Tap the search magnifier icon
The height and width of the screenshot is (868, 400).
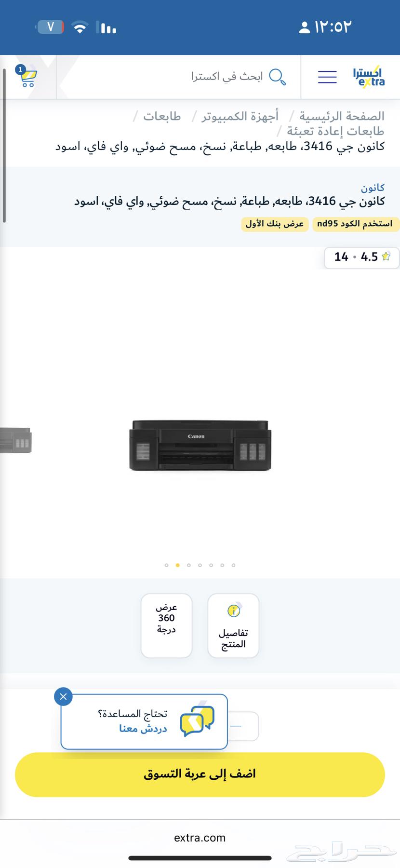(277, 77)
